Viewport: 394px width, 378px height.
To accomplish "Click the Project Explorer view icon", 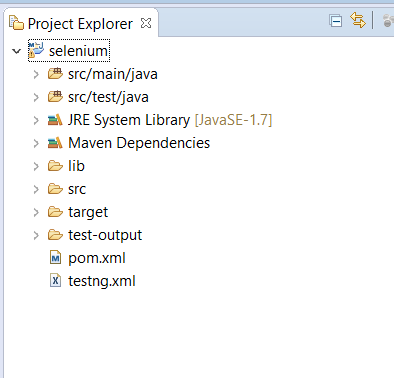I will coord(16,23).
